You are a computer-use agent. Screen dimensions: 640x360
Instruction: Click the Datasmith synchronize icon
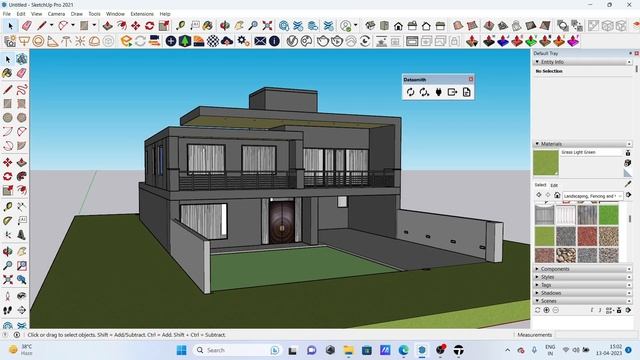[x=410, y=92]
